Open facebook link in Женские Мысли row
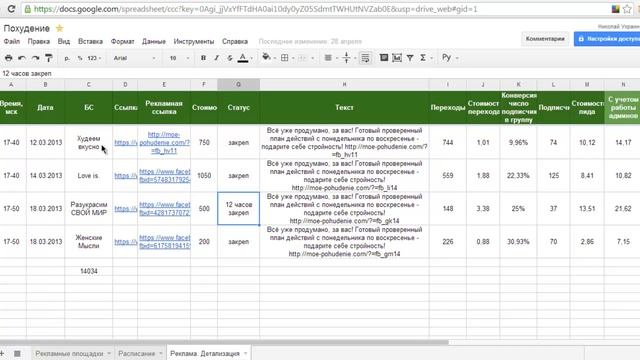The height and width of the screenshot is (360, 640). click(x=164, y=242)
